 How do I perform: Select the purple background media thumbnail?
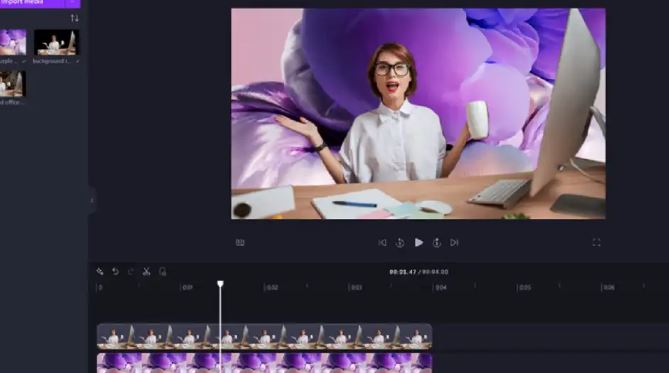13,42
